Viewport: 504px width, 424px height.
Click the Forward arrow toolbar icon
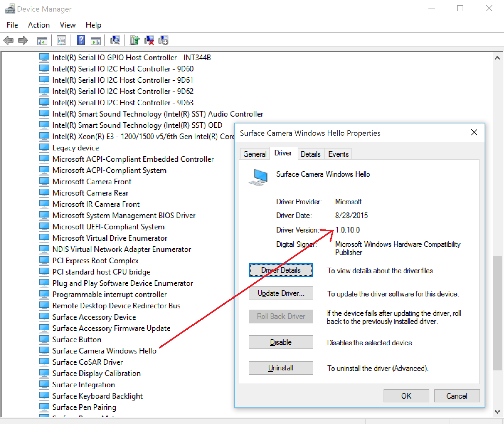[23, 40]
